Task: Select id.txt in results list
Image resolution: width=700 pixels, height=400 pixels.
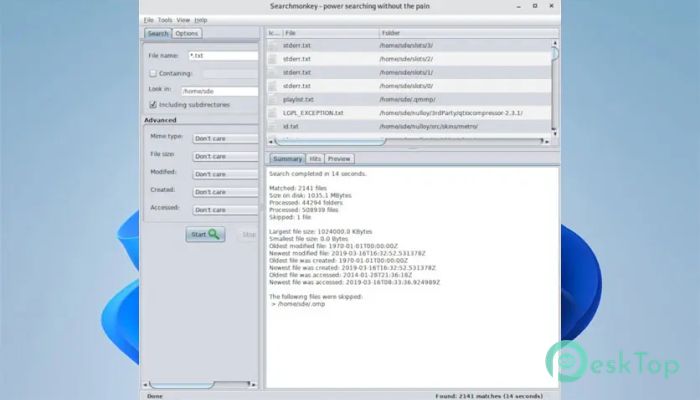Action: 291,126
